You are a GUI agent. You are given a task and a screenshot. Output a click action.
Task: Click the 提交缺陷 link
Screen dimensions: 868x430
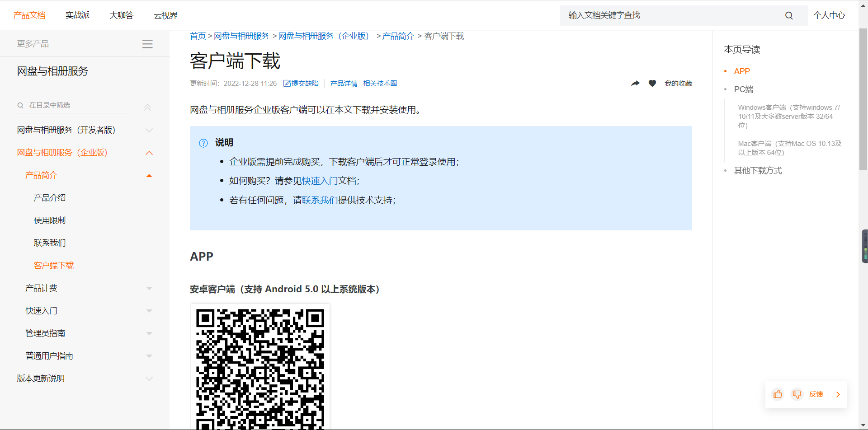pos(301,84)
